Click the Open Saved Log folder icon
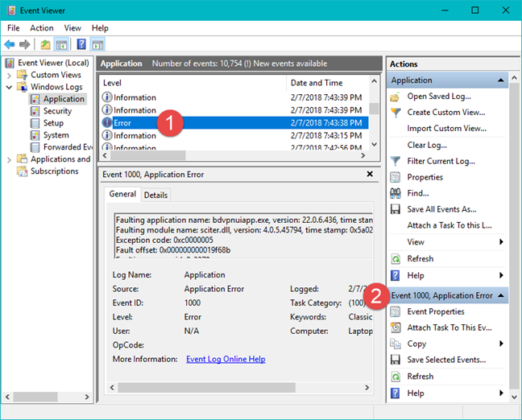Viewport: 522px width, 420px height. coord(396,97)
